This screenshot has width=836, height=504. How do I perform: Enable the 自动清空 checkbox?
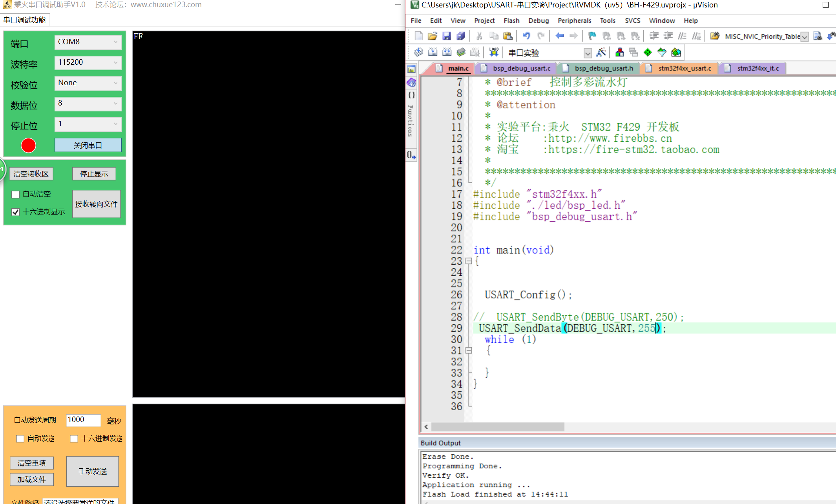16,195
